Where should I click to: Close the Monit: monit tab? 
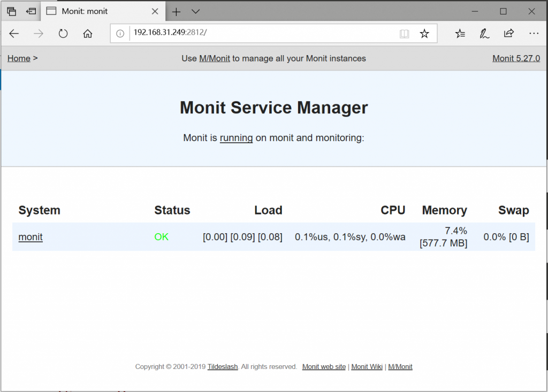click(x=155, y=11)
